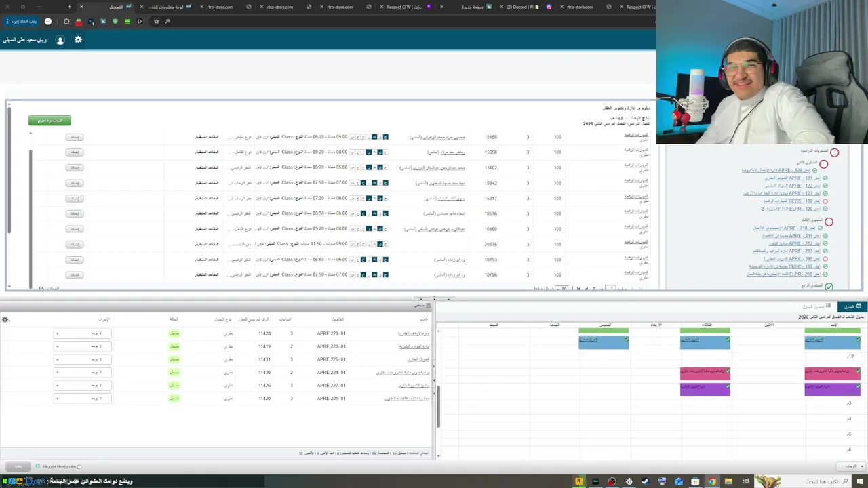Select Sunday blue course block in schedule

tap(832, 342)
